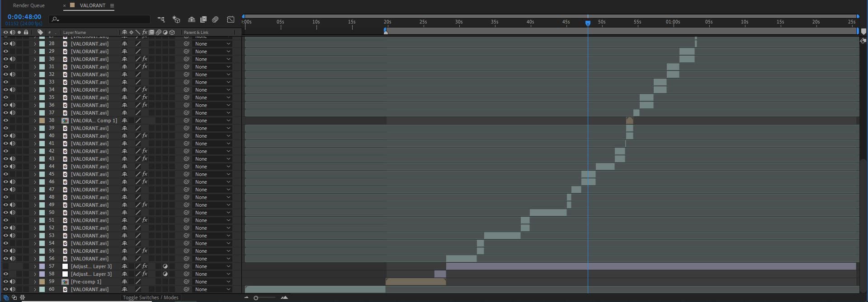868x302 pixels.
Task: Hide layer 28 with its eye icon
Action: click(6, 44)
